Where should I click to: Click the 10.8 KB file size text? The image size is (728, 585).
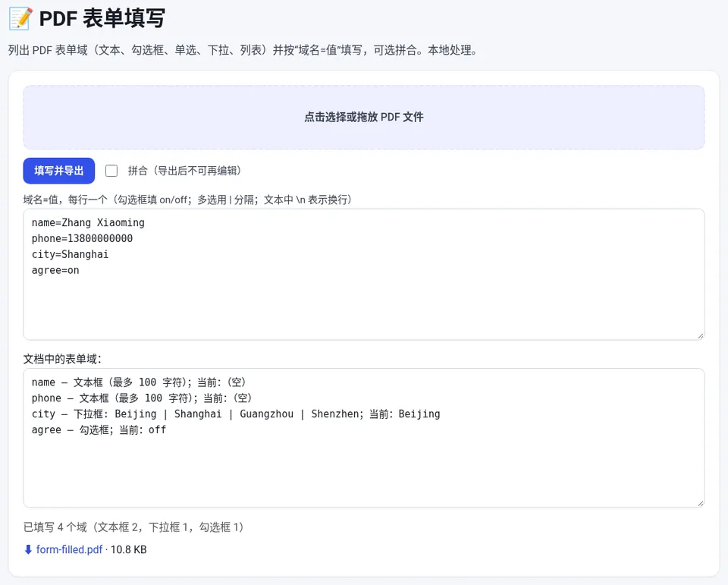click(x=129, y=549)
